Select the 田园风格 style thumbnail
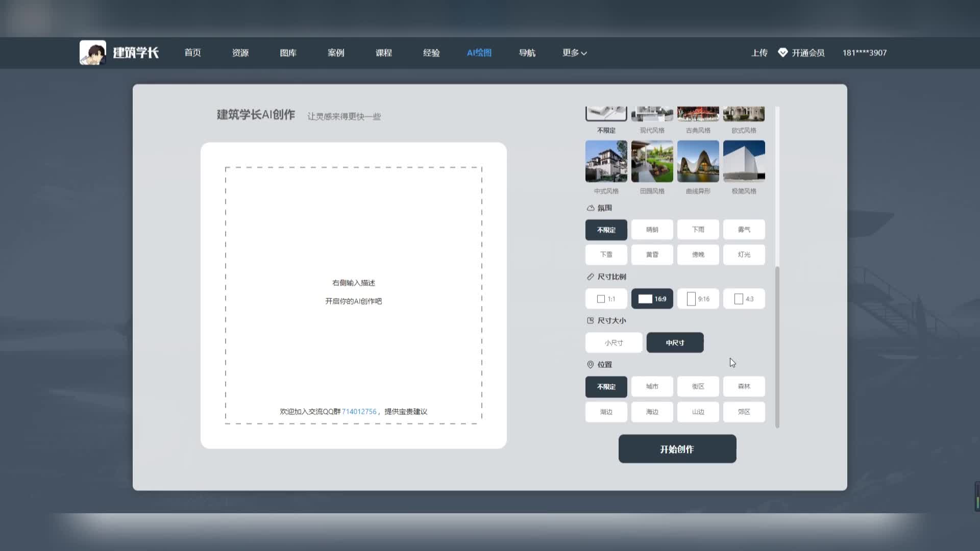980x551 pixels. click(652, 161)
